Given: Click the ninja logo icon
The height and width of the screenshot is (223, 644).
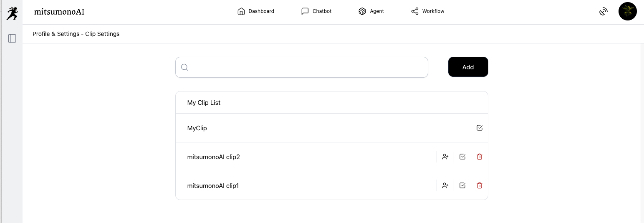Looking at the screenshot, I should (x=12, y=13).
